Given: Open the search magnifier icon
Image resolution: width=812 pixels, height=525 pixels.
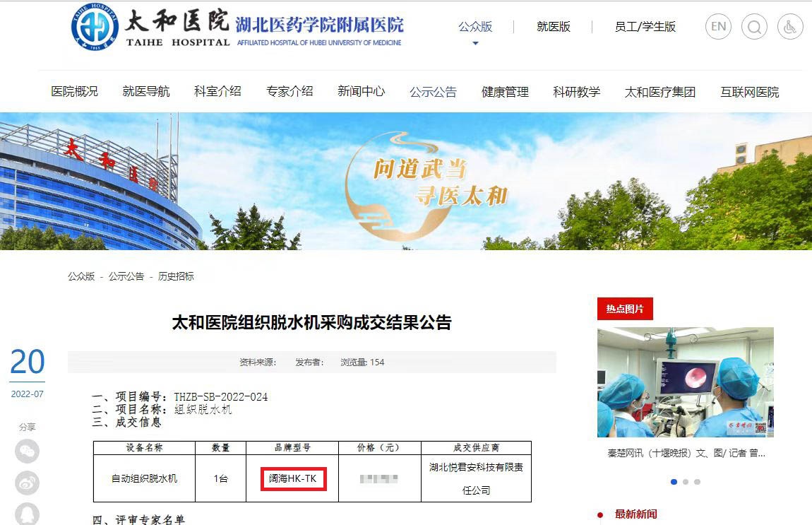Looking at the screenshot, I should coord(754,27).
